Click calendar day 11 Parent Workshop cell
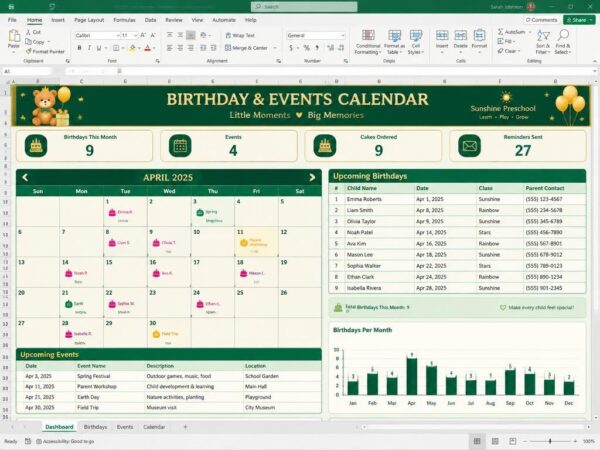 [x=256, y=242]
